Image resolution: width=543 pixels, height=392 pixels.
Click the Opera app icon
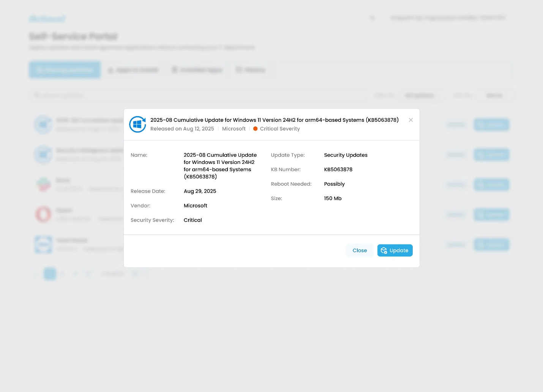43,214
